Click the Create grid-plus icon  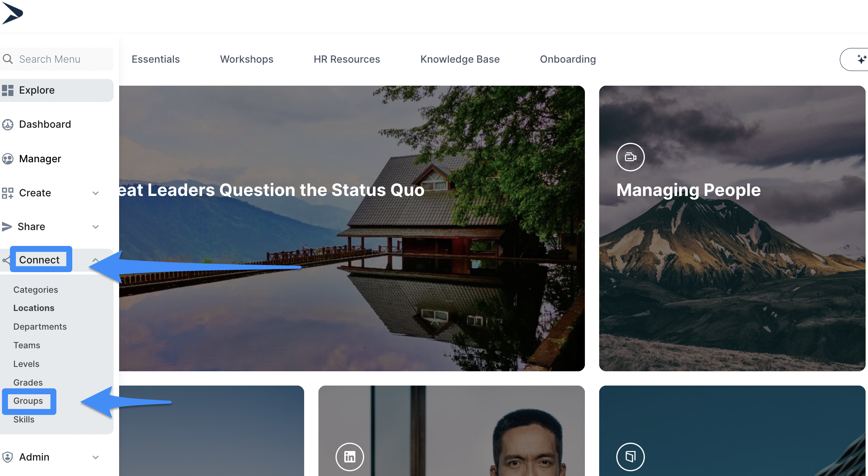pyautogui.click(x=8, y=193)
